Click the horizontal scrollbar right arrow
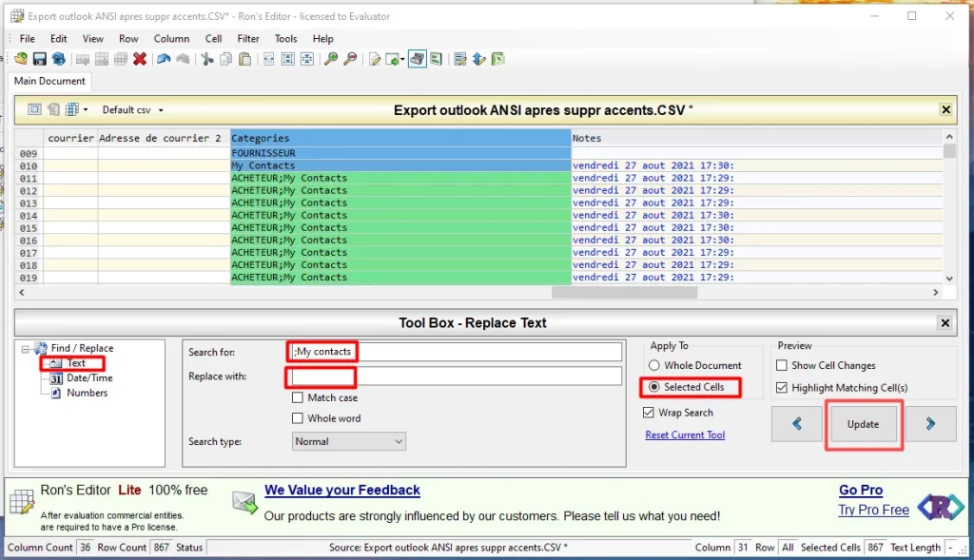 [936, 293]
